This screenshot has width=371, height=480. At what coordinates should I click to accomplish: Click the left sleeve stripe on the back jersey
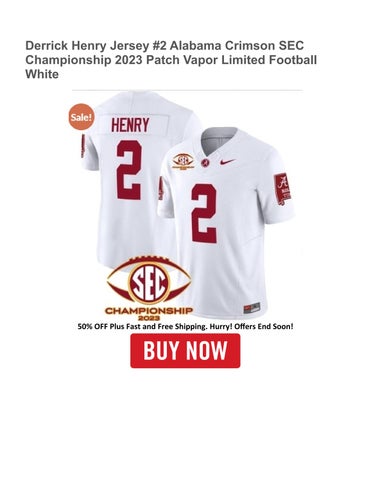pos(82,146)
